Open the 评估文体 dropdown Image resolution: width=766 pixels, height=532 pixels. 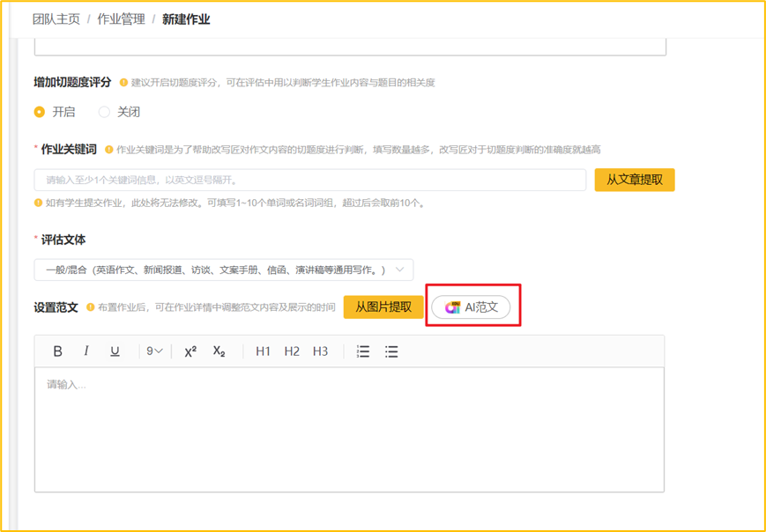[224, 270]
